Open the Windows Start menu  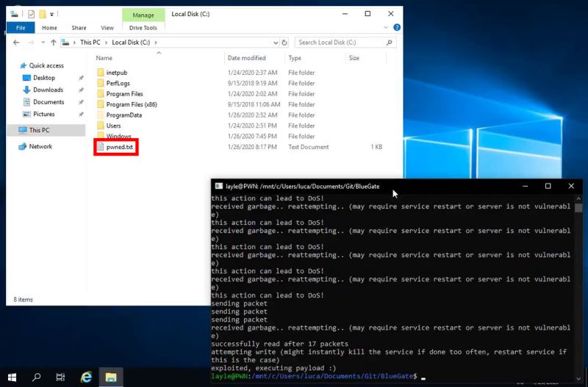click(12, 377)
